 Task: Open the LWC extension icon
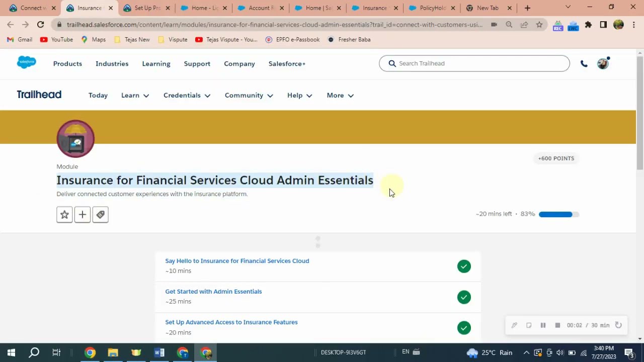pyautogui.click(x=573, y=25)
